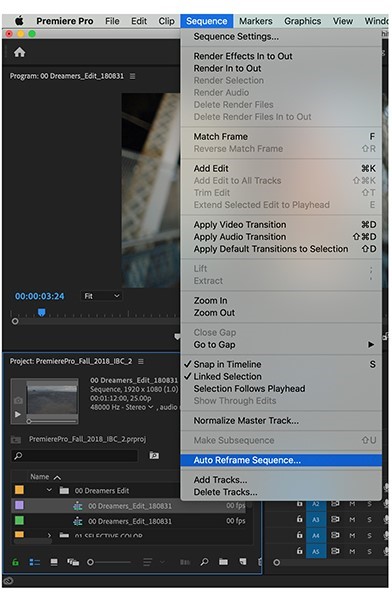Open the Fit zoom level dropdown
This screenshot has height=599, width=392.
(101, 296)
